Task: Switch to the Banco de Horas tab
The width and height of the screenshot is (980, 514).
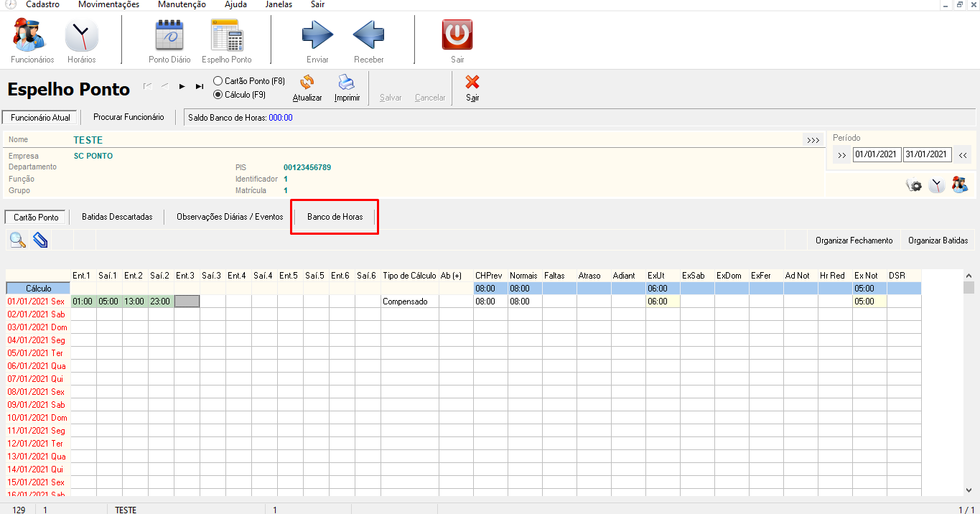Action: 335,217
